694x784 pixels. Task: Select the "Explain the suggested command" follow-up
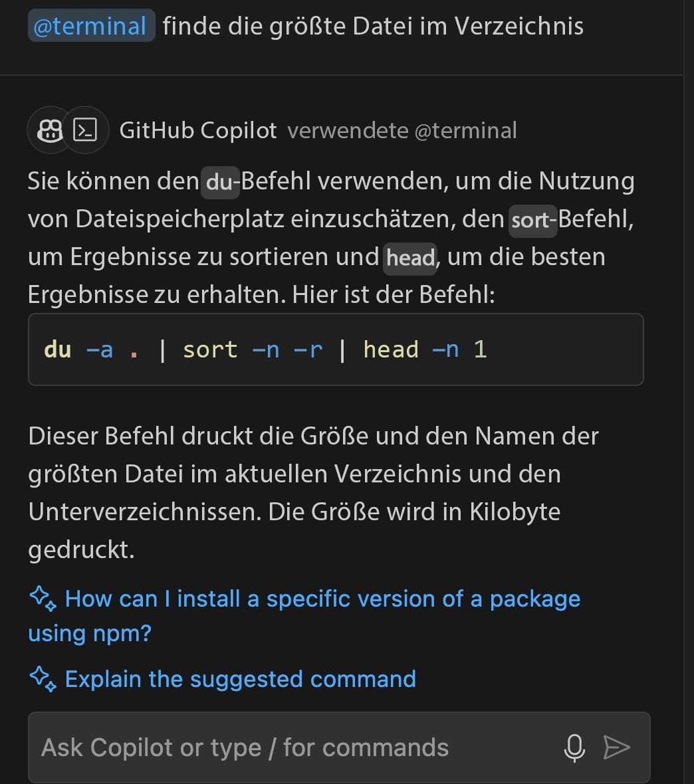(x=240, y=679)
